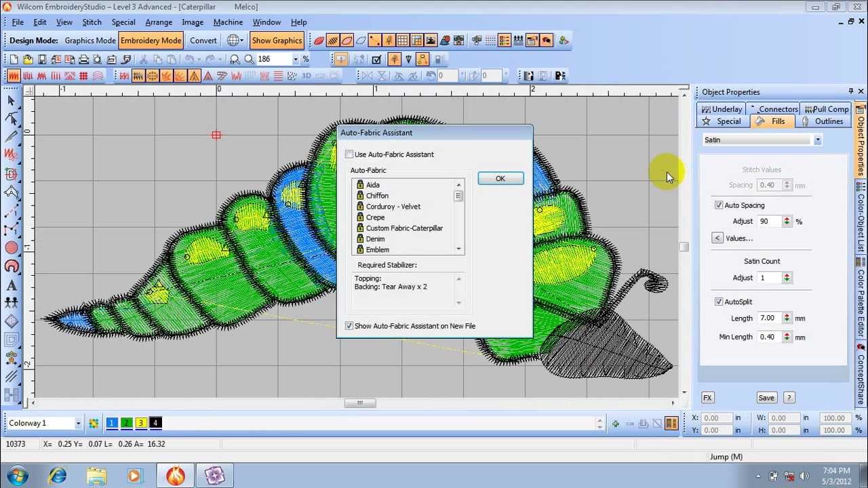Switch to the Outlines tab
This screenshot has height=488, width=868.
[x=823, y=121]
